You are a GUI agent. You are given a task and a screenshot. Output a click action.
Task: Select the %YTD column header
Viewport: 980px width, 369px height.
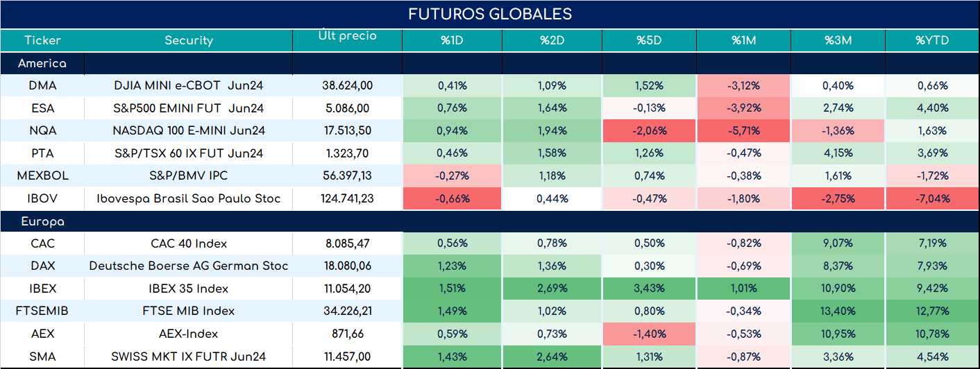point(931,40)
